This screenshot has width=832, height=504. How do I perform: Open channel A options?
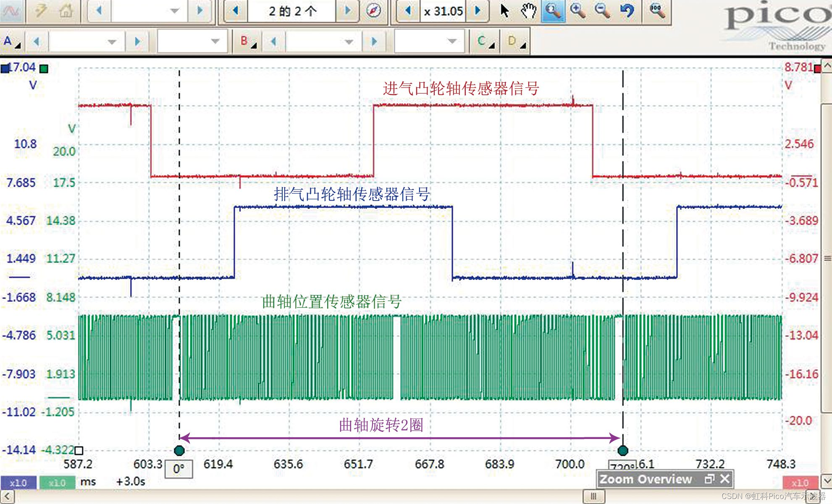click(x=12, y=42)
